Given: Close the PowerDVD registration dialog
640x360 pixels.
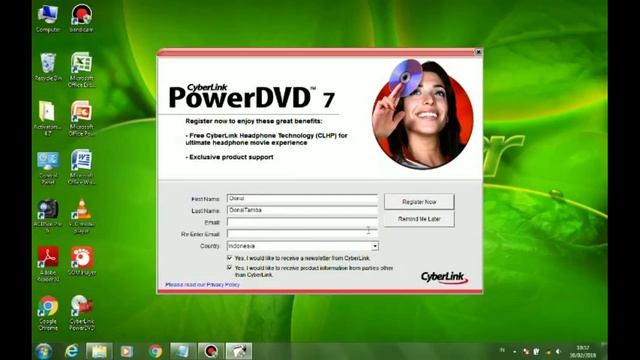Looking at the screenshot, I should click(478, 52).
